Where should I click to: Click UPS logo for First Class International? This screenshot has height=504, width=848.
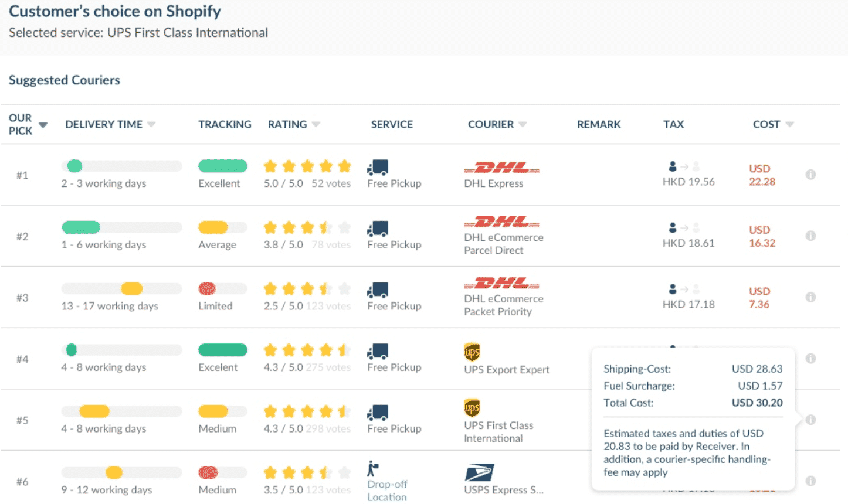[472, 407]
